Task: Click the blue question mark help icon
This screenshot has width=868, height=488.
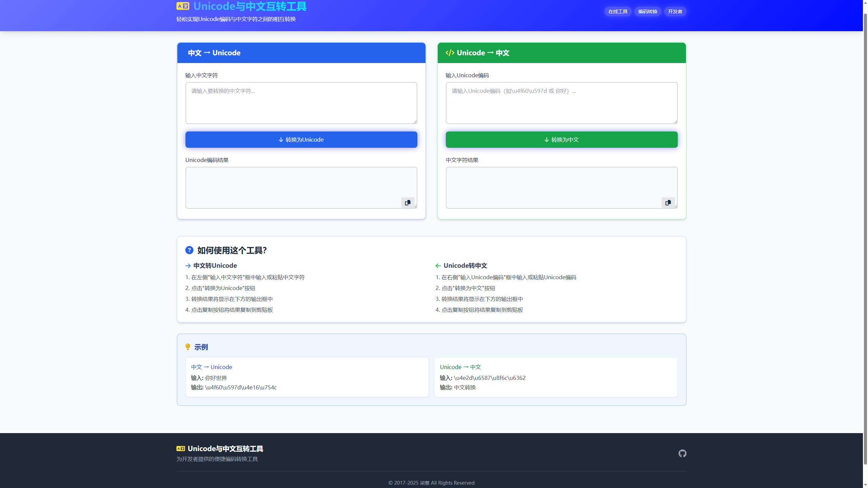Action: click(x=189, y=250)
